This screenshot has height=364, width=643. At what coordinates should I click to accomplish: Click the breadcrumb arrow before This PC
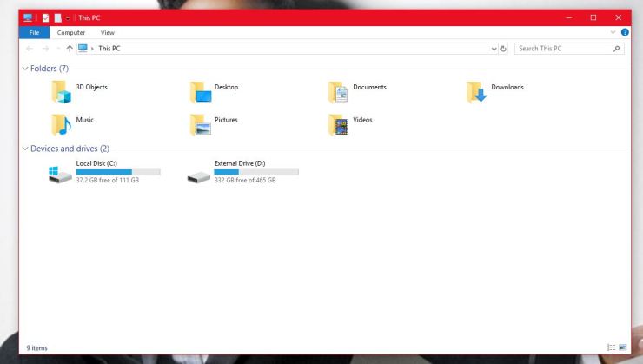92,49
